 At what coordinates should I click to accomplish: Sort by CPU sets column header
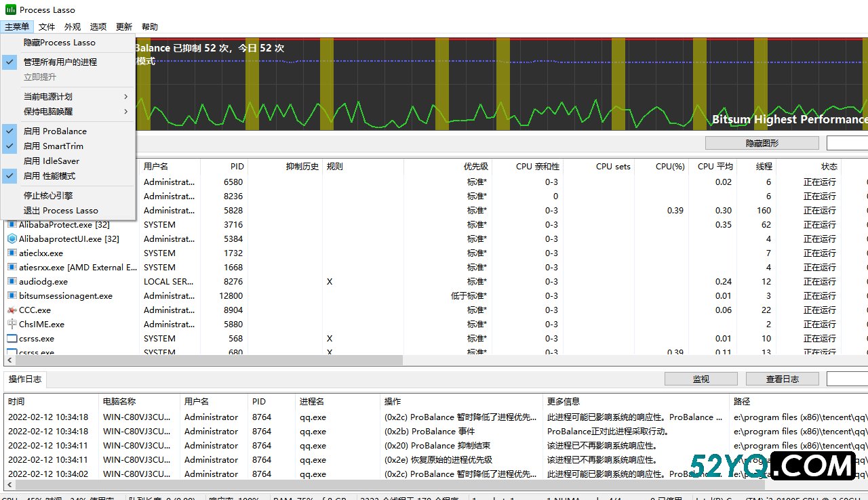(x=599, y=166)
